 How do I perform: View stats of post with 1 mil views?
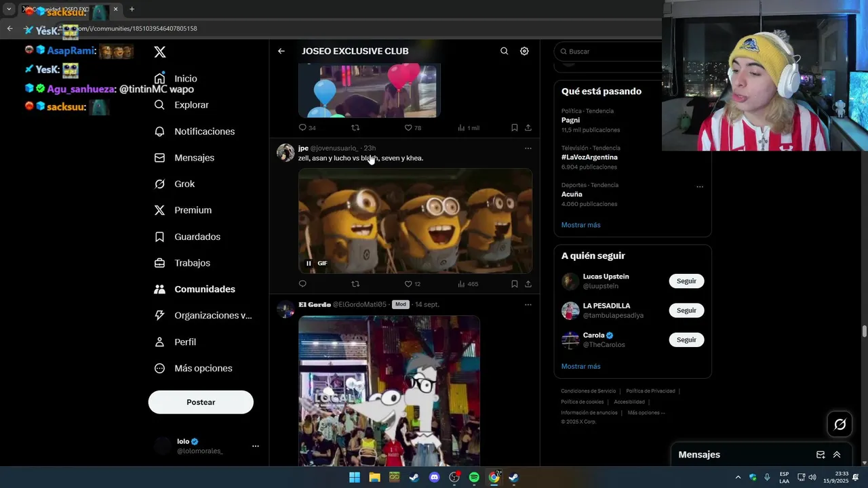coord(469,127)
